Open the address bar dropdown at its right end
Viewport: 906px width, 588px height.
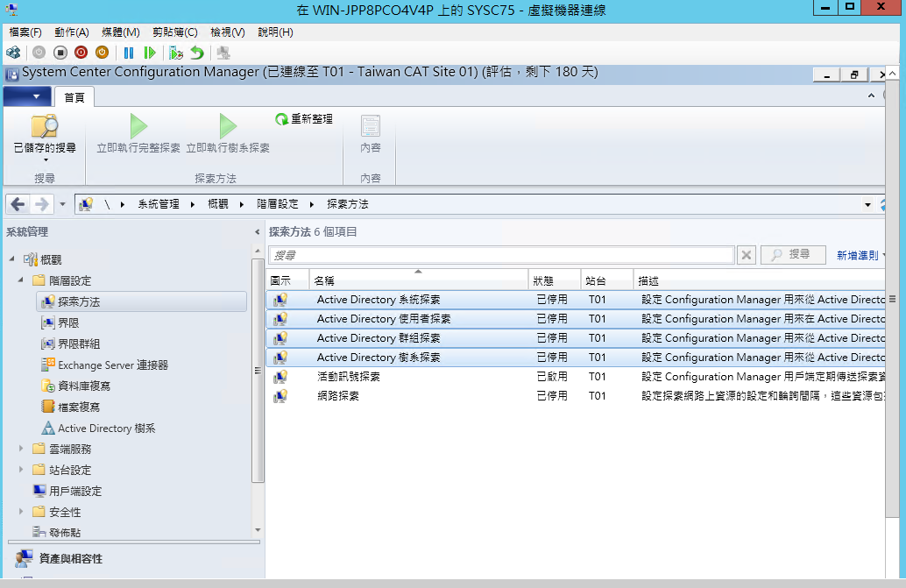(867, 204)
